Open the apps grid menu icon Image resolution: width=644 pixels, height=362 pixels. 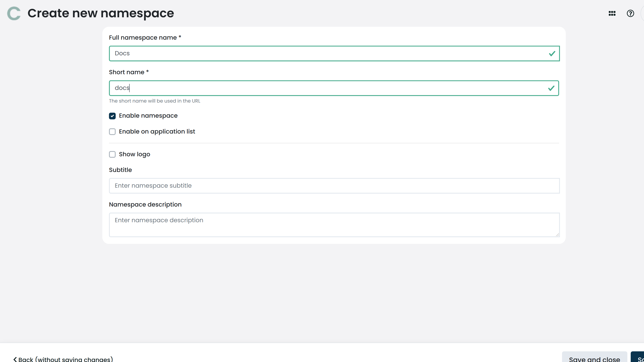coord(612,13)
